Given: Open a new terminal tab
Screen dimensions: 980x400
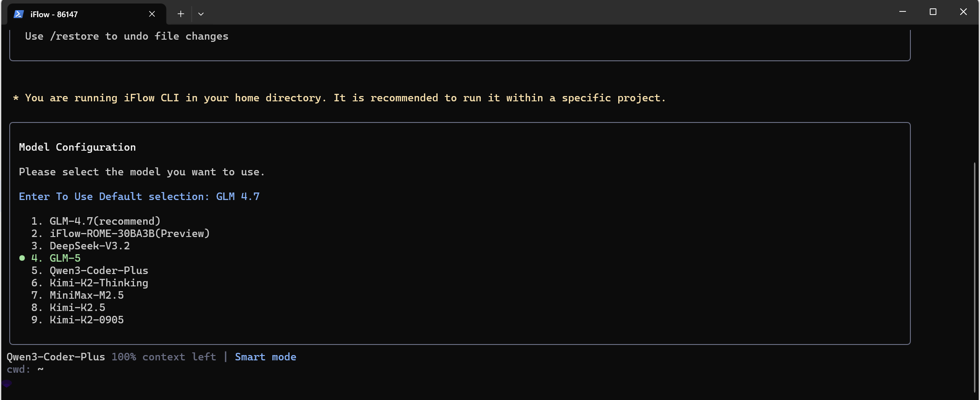Looking at the screenshot, I should pos(181,14).
